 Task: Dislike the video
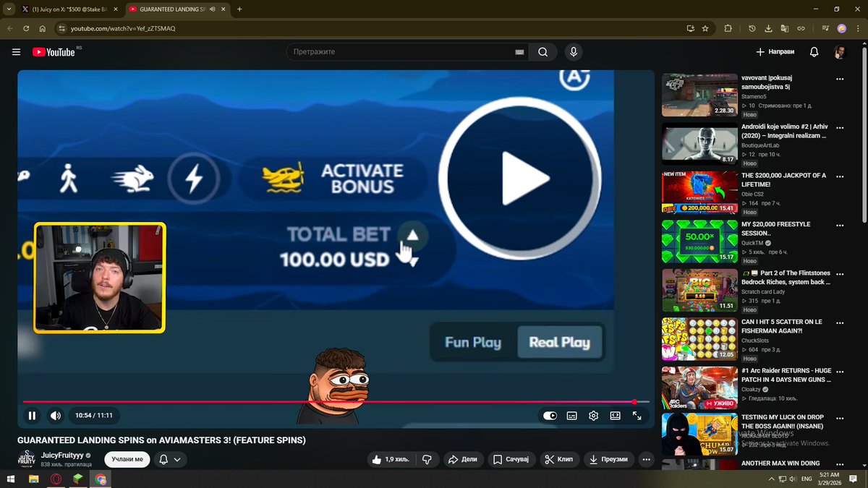[x=427, y=459]
